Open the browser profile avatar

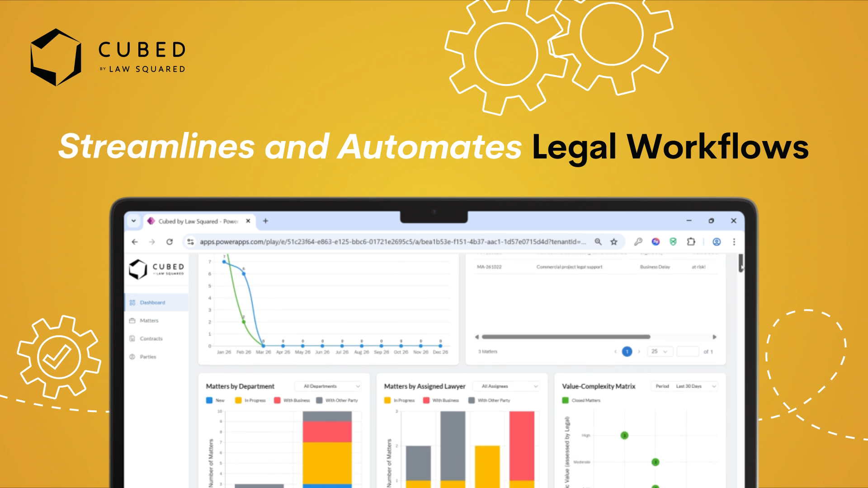tap(717, 242)
